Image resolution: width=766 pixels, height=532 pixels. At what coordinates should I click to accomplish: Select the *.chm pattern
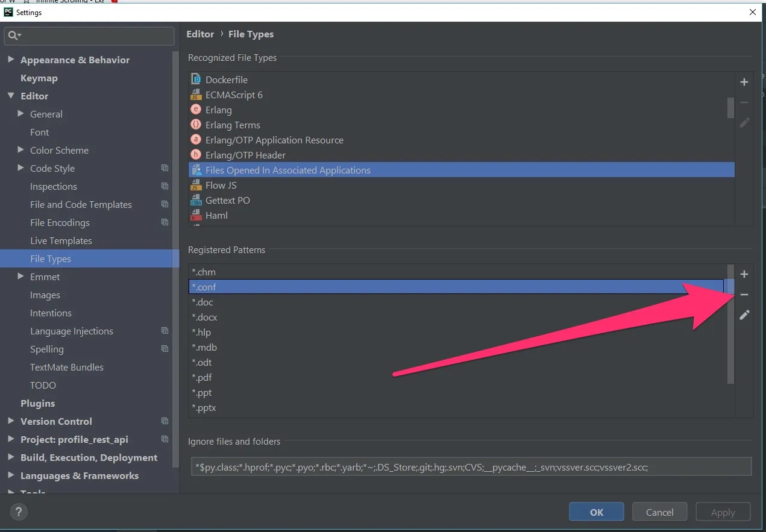pos(204,272)
